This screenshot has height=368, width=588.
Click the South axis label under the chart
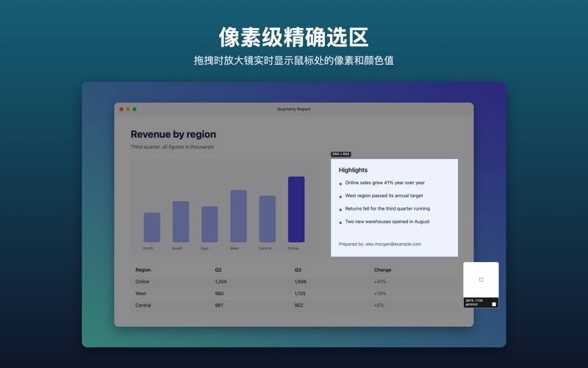click(x=177, y=249)
